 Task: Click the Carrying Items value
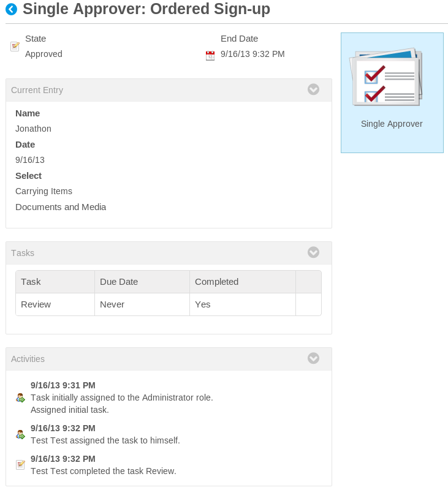(44, 191)
